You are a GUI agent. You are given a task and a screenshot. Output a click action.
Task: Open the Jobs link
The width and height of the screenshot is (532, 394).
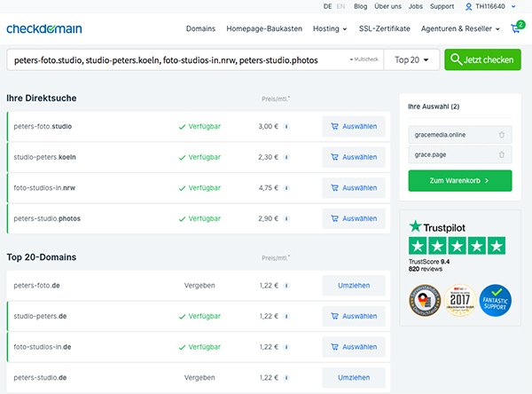(x=415, y=6)
